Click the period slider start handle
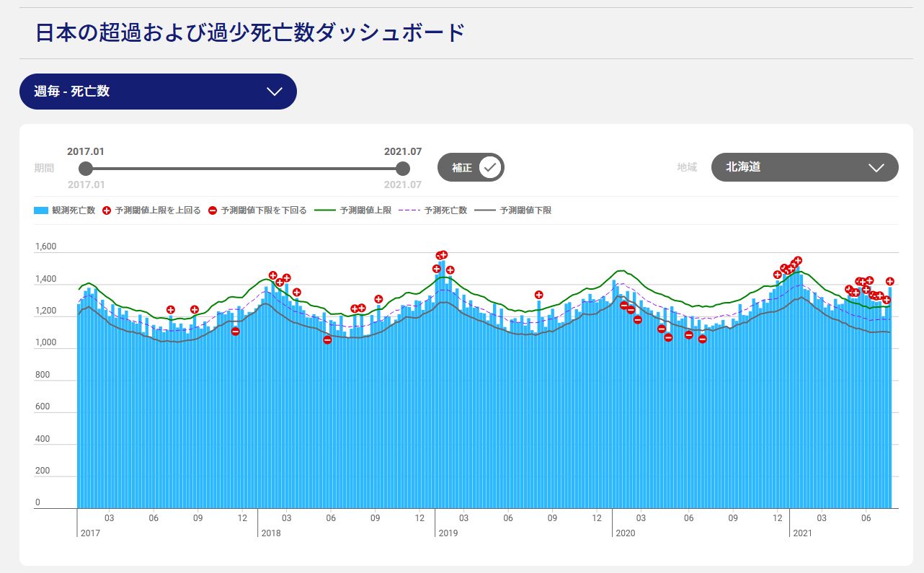924x573 pixels. click(86, 169)
